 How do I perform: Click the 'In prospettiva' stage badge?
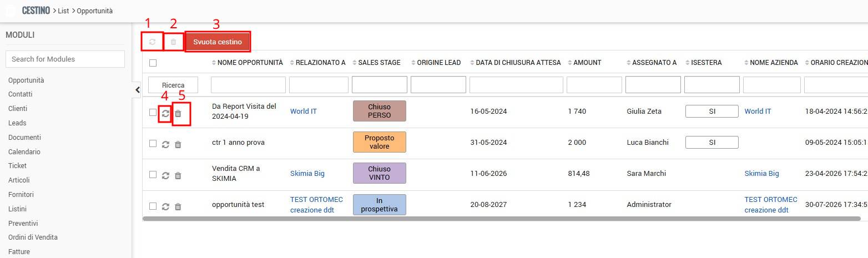pyautogui.click(x=379, y=205)
